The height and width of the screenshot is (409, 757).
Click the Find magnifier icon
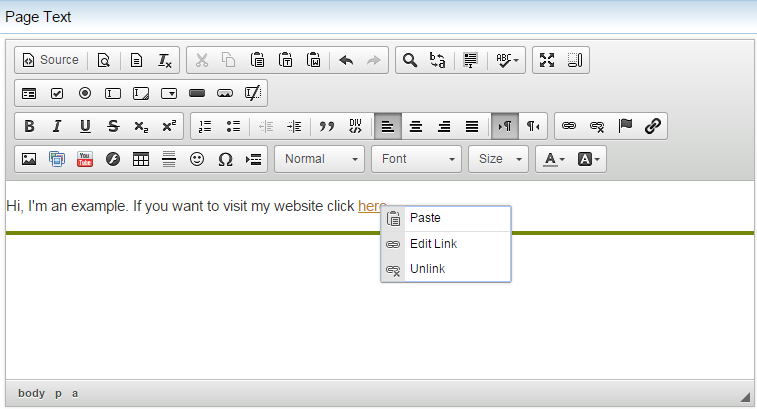pyautogui.click(x=409, y=60)
